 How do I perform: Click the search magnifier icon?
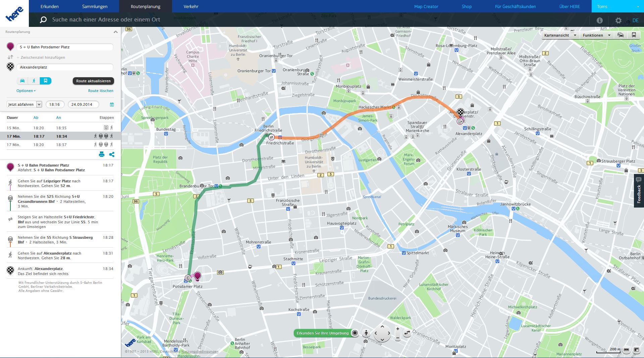[43, 20]
